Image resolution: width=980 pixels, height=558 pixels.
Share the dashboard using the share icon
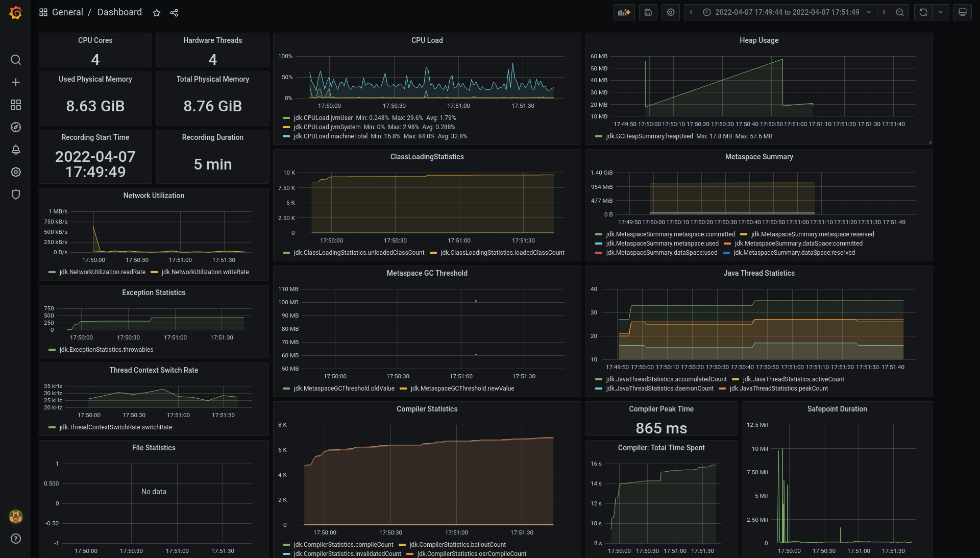click(x=174, y=12)
